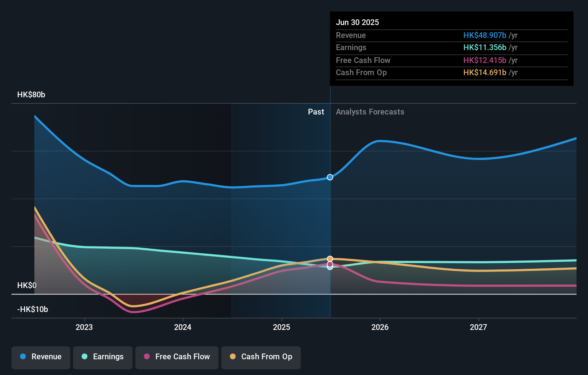This screenshot has height=375, width=588.
Task: Toggle the Revenue series visibility
Action: [x=40, y=357]
